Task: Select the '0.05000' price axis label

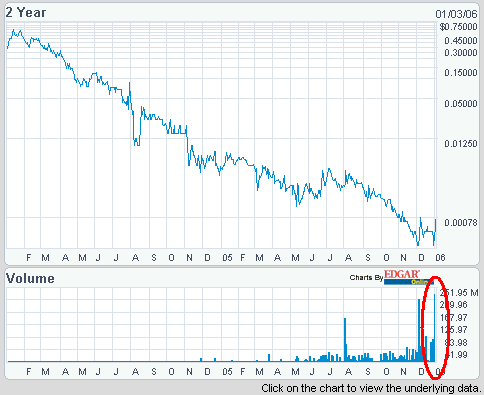Action: point(461,104)
